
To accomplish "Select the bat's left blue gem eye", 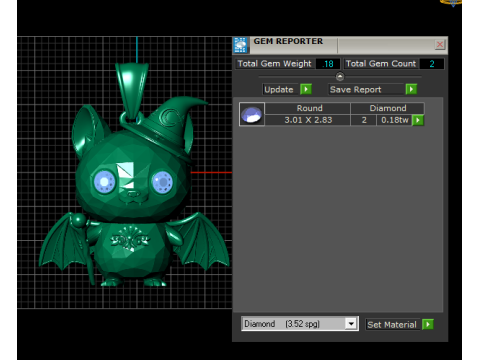I will pos(104,182).
